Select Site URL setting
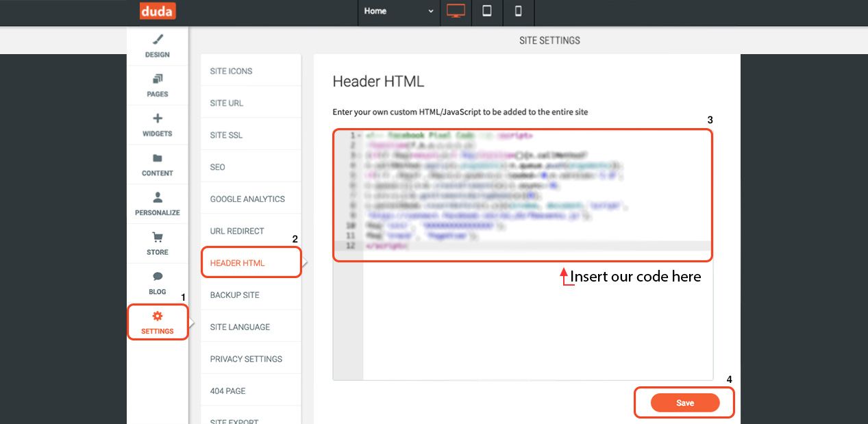 tap(251, 103)
